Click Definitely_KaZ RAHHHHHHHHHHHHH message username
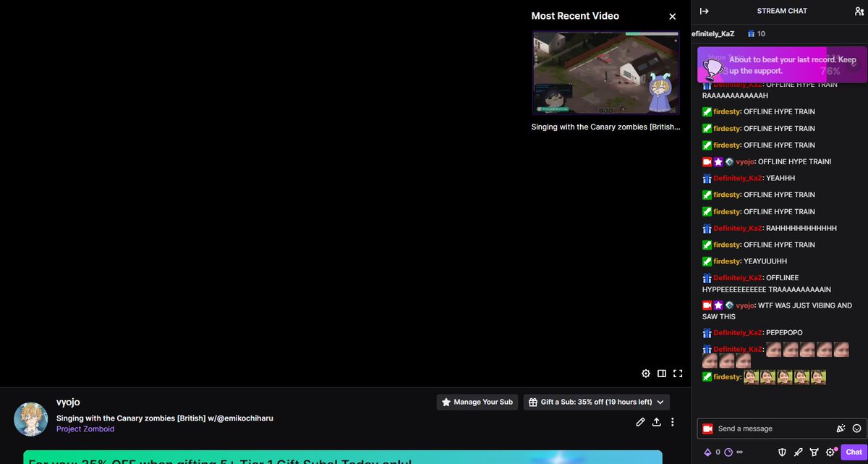 (x=738, y=228)
